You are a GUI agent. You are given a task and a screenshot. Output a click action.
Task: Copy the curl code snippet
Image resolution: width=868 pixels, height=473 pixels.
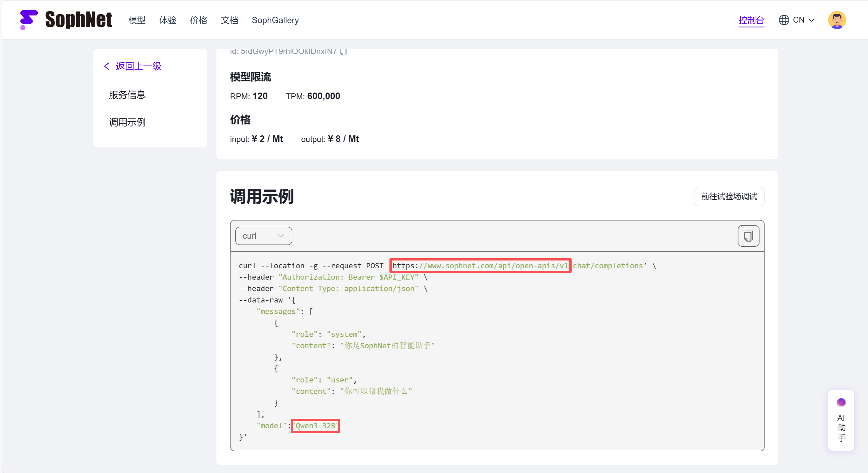pos(748,236)
